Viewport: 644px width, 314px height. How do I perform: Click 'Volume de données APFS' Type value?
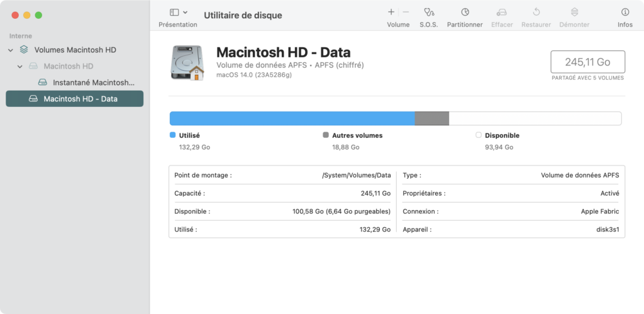point(580,175)
